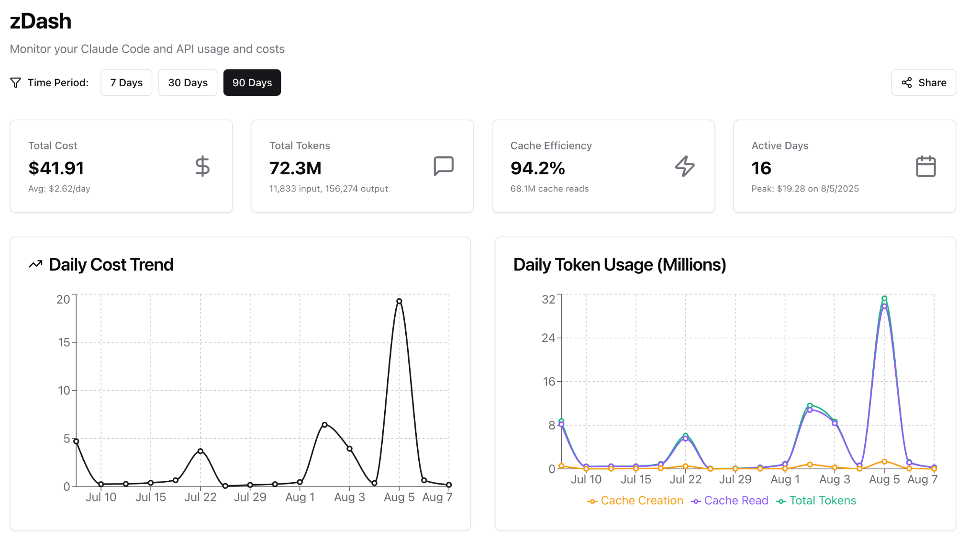980x544 pixels.
Task: Select the 90 Days time period
Action: 252,82
